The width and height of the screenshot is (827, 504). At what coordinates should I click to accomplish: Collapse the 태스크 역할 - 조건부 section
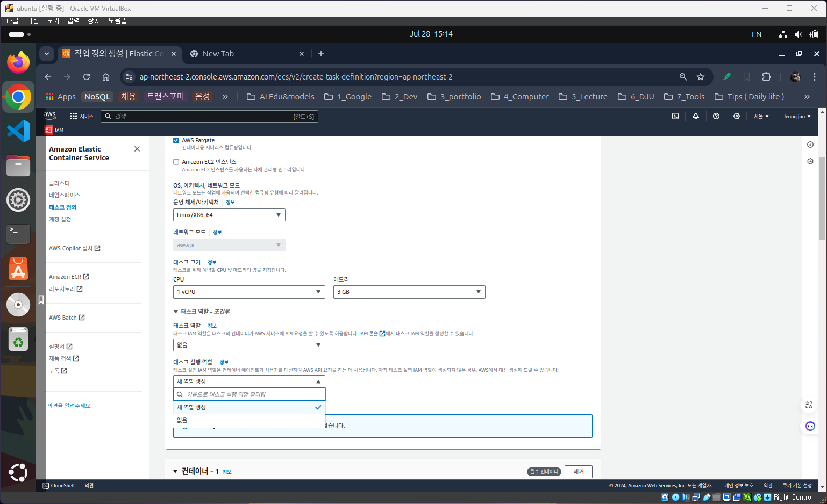pyautogui.click(x=202, y=312)
